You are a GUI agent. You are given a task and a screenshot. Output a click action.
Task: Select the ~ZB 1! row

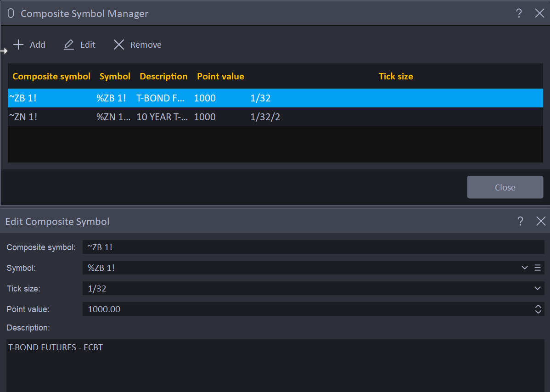184,98
